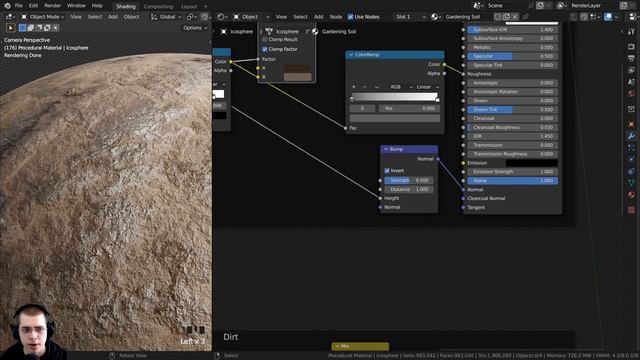Unlink the Gardening Soil material
This screenshot has height=360, width=640.
515,17
